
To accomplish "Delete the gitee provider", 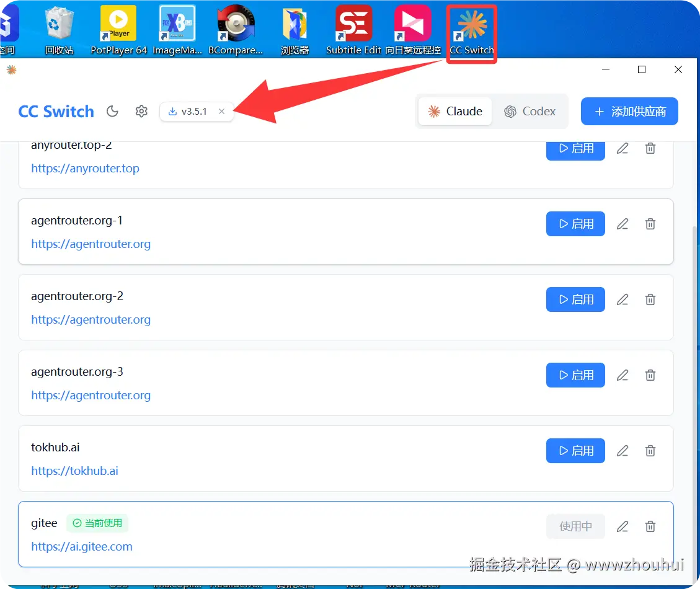I will pyautogui.click(x=650, y=526).
